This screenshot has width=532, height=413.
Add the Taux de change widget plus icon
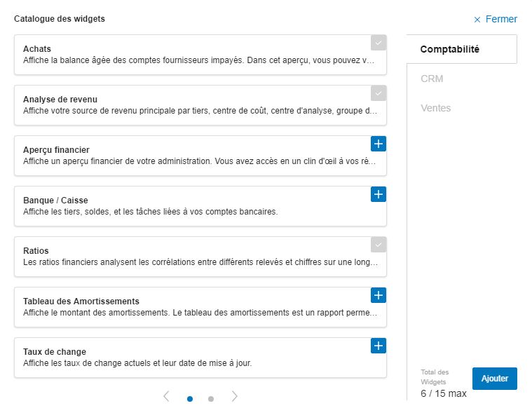pos(378,346)
